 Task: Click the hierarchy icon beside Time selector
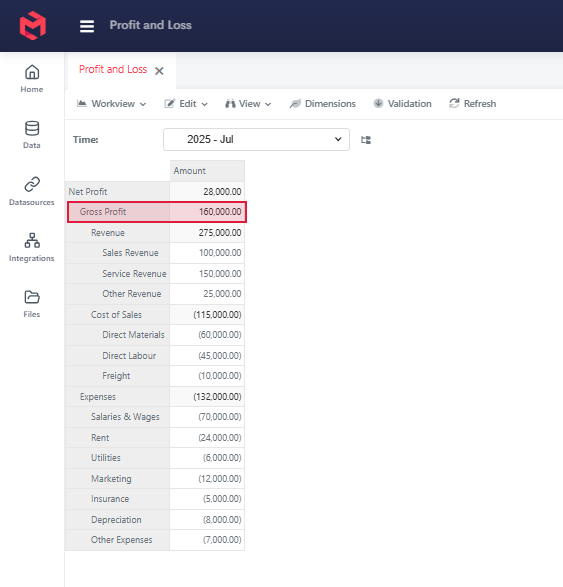pos(366,140)
